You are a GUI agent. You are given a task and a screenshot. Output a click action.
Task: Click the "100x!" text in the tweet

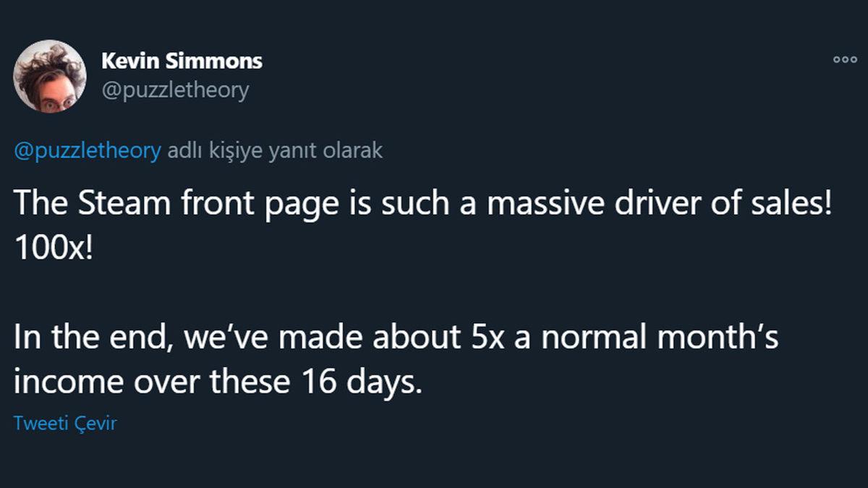(x=54, y=247)
